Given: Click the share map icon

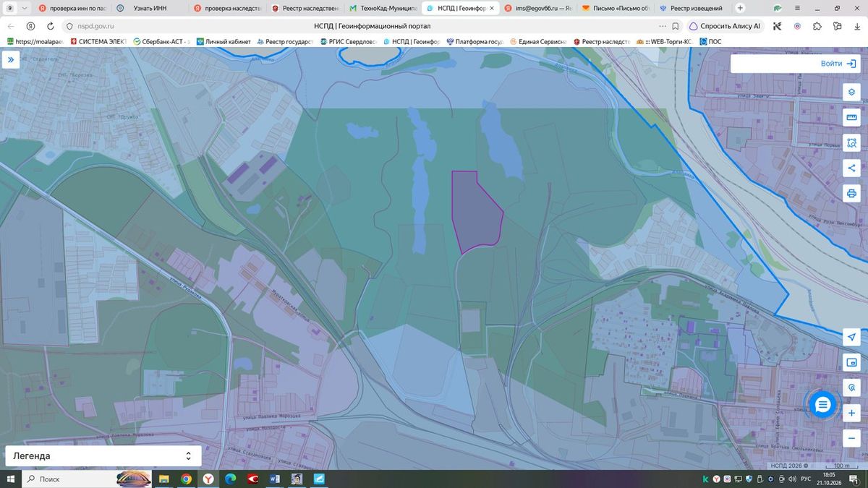Looking at the screenshot, I should pos(851,168).
